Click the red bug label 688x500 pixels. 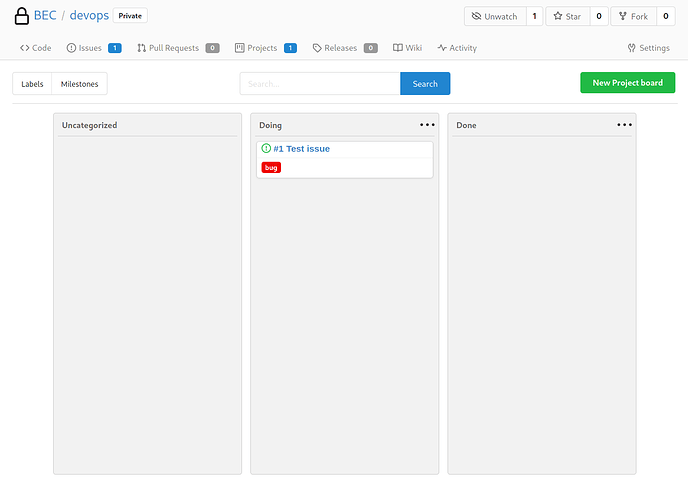click(x=271, y=168)
